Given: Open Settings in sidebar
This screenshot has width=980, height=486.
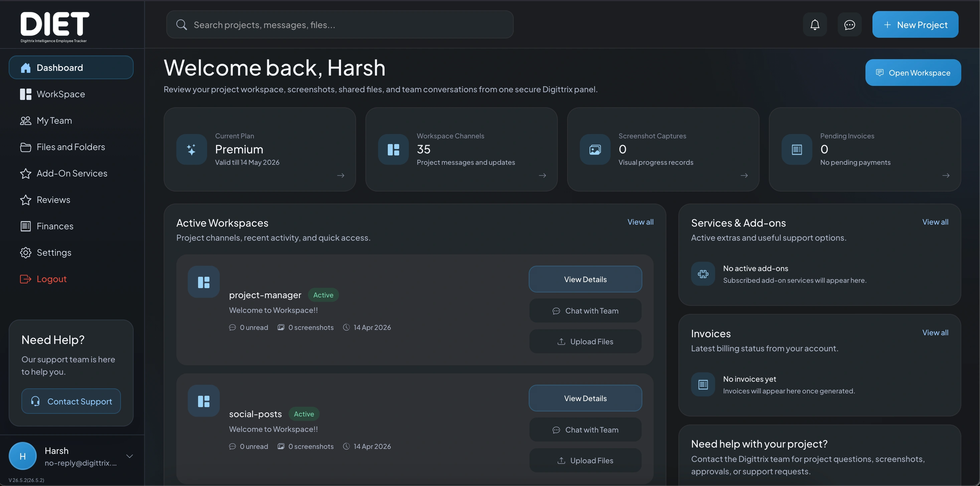Looking at the screenshot, I should (x=71, y=252).
